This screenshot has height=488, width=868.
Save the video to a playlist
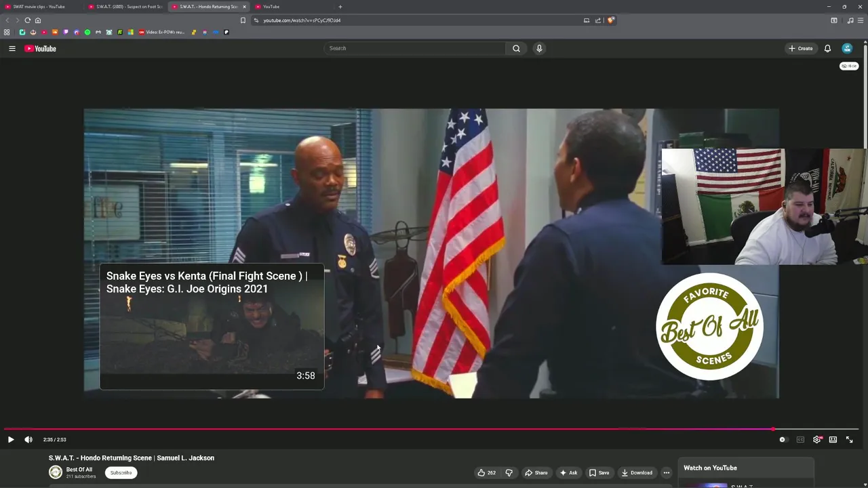pyautogui.click(x=599, y=472)
